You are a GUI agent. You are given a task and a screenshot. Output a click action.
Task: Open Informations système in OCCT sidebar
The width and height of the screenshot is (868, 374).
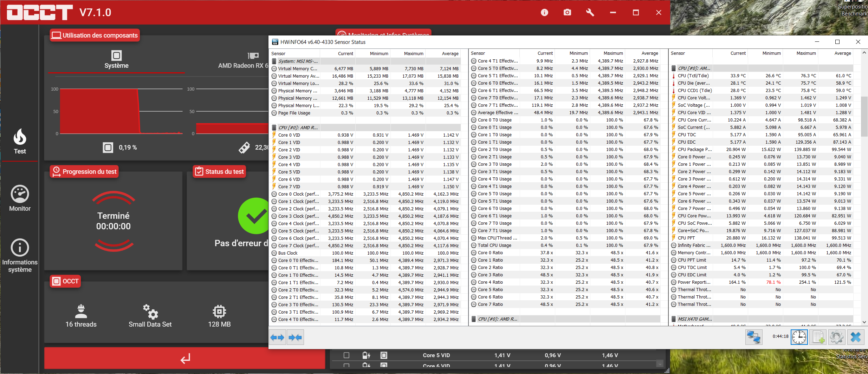click(20, 256)
